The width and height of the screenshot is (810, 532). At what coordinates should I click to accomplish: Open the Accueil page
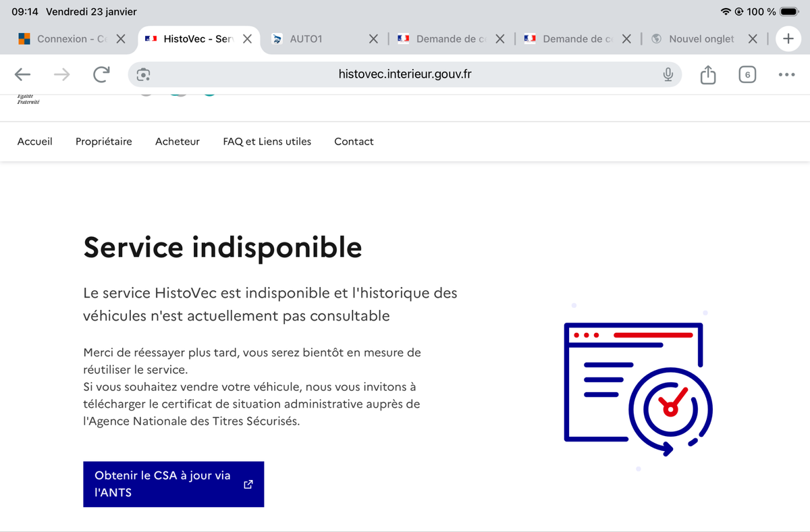coord(35,141)
